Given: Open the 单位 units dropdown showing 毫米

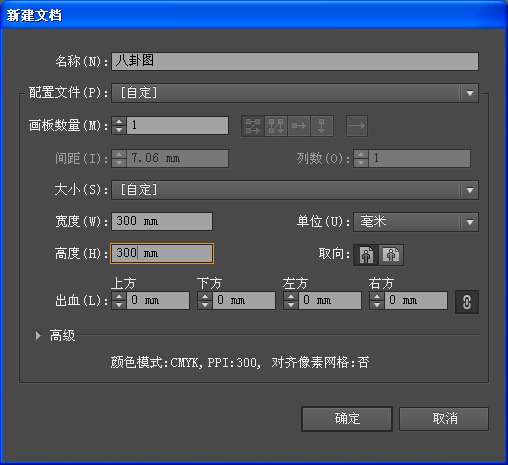Looking at the screenshot, I should [416, 222].
